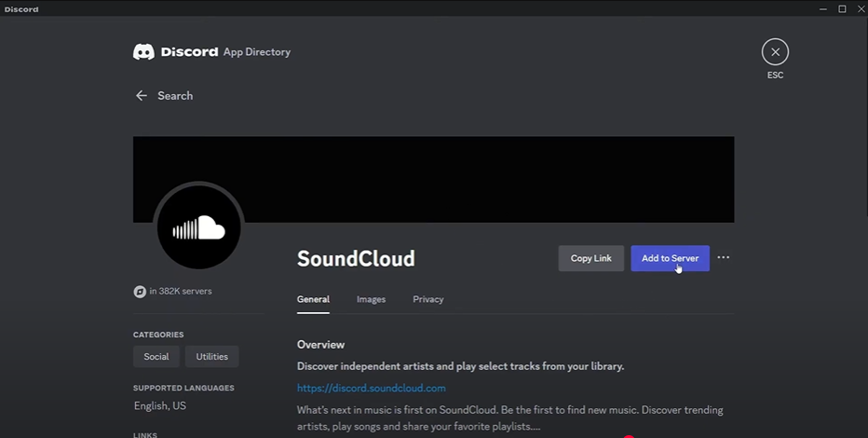Open the discord.soundcloud.com link
Screen dimensions: 868x438
pos(372,389)
